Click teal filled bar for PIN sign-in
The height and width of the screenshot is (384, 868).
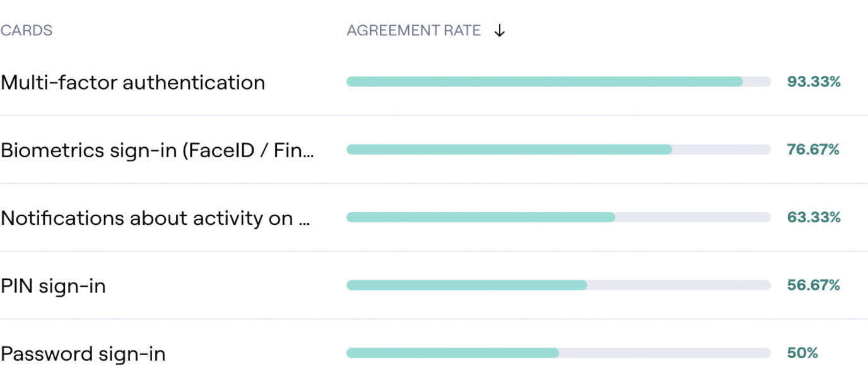(x=467, y=285)
